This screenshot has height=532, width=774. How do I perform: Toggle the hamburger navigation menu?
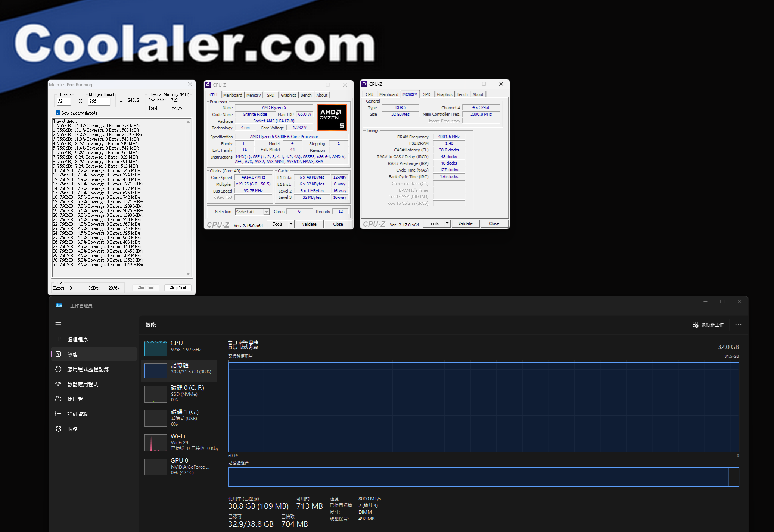tap(58, 324)
